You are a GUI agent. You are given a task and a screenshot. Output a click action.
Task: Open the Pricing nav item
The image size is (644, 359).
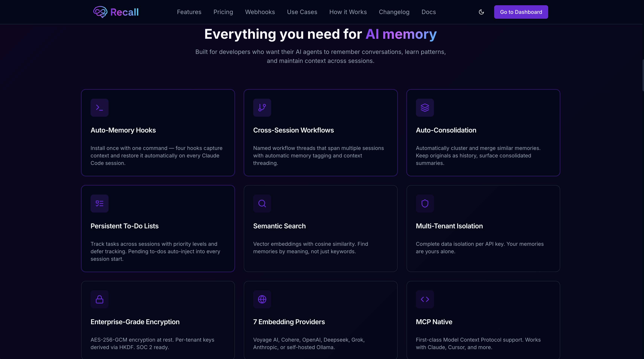pyautogui.click(x=223, y=12)
